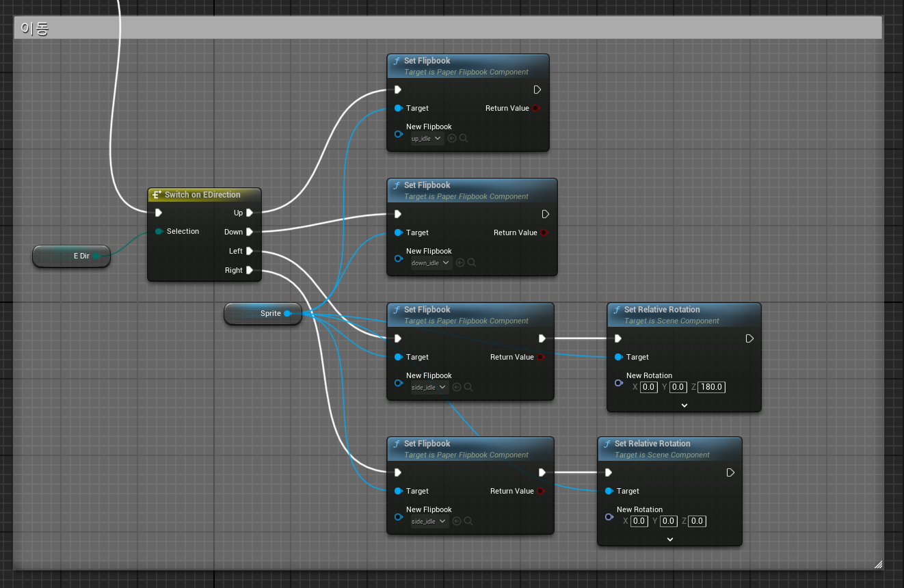
Task: Click the exec output pin of up_idle Set Flipbook
Action: (x=537, y=90)
